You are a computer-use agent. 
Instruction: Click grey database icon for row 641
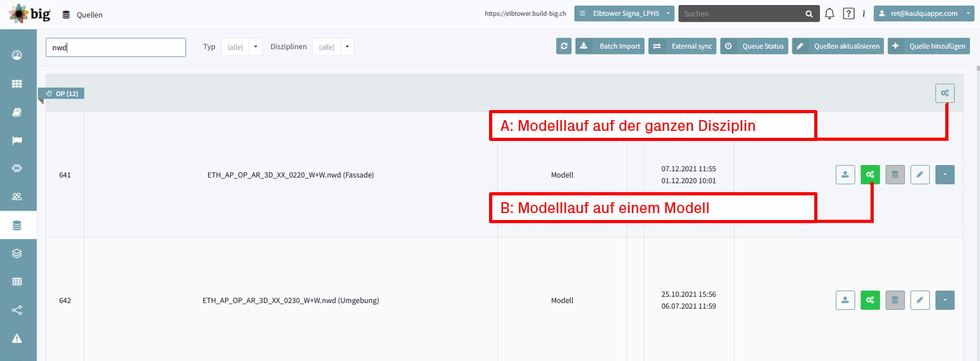(895, 174)
